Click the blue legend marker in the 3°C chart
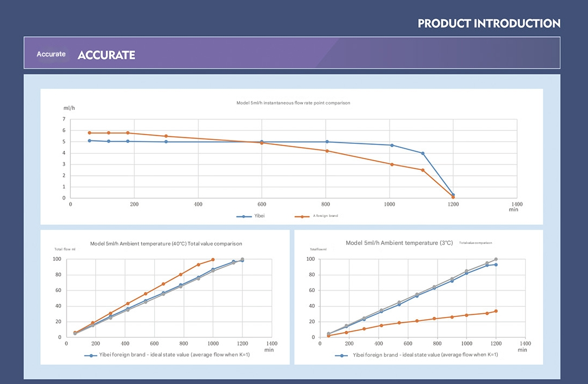Screen dimensions: 588x384 pos(341,355)
